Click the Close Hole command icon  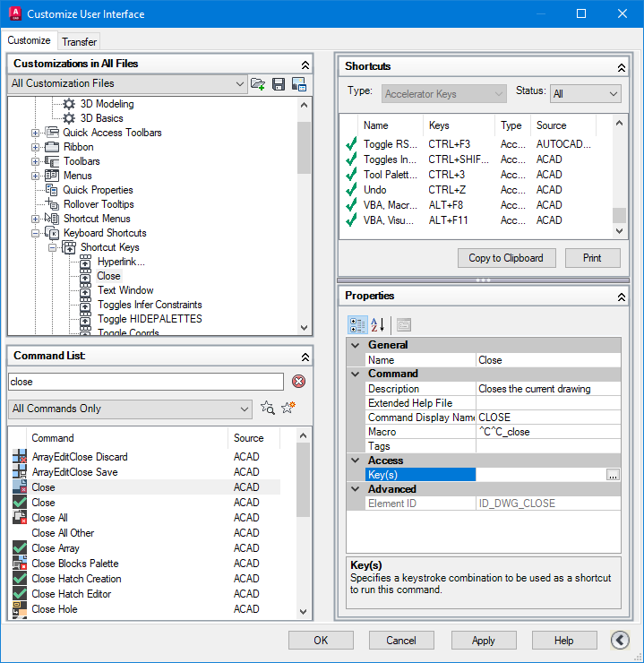(20, 609)
